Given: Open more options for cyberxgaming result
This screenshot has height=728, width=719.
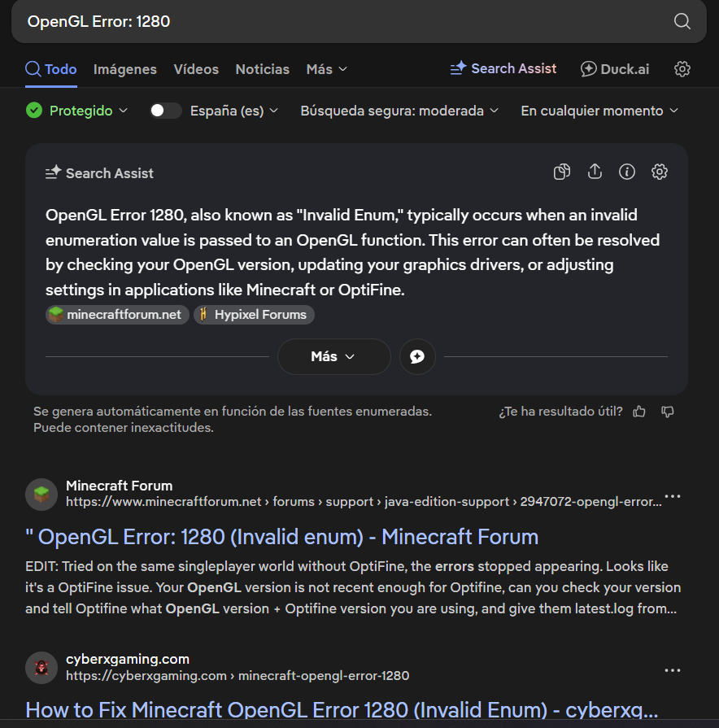Looking at the screenshot, I should tap(672, 670).
